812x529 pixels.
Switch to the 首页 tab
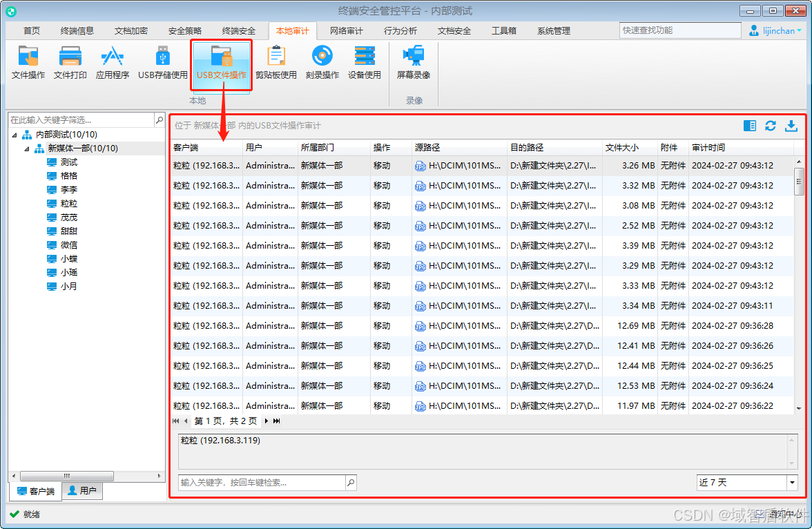[32, 30]
